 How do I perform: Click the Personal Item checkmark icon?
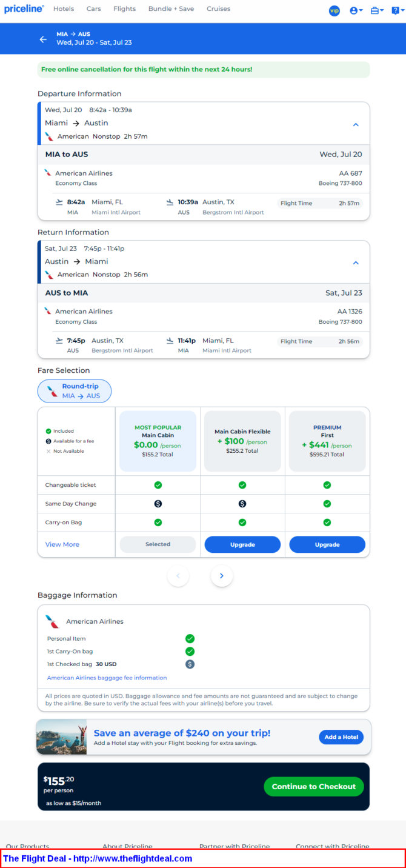coord(190,638)
